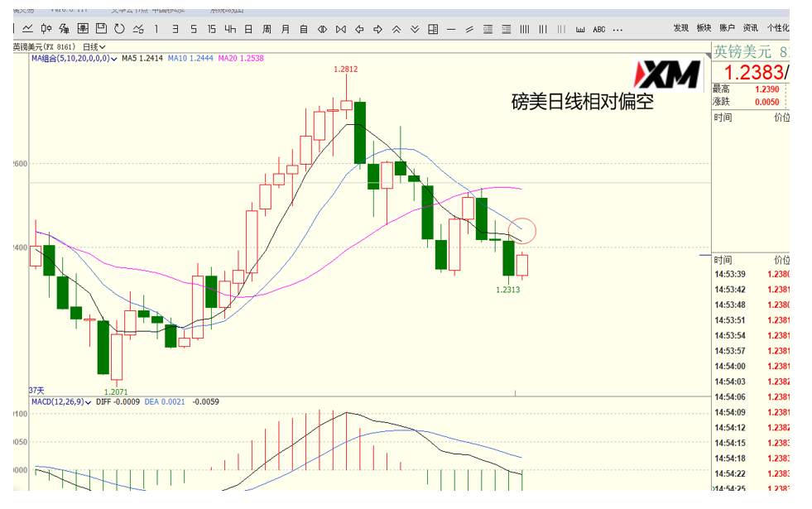
Task: Click the first horizontal bands icon
Action: point(488,30)
